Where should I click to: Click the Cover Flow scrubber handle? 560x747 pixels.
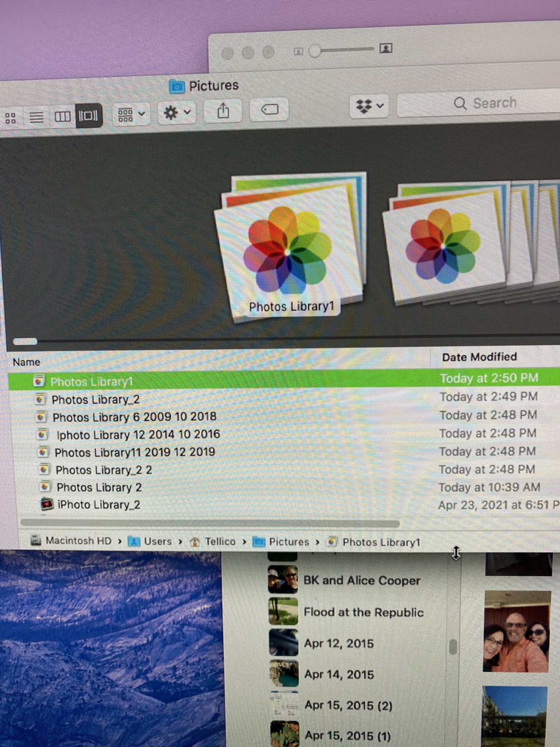25,341
